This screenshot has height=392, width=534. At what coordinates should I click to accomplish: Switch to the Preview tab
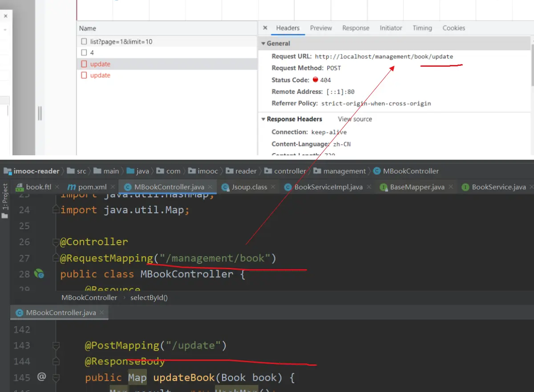tap(321, 28)
